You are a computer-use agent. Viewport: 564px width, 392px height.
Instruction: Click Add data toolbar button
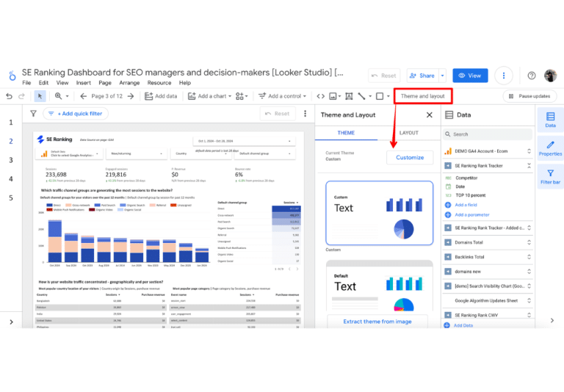coord(161,96)
